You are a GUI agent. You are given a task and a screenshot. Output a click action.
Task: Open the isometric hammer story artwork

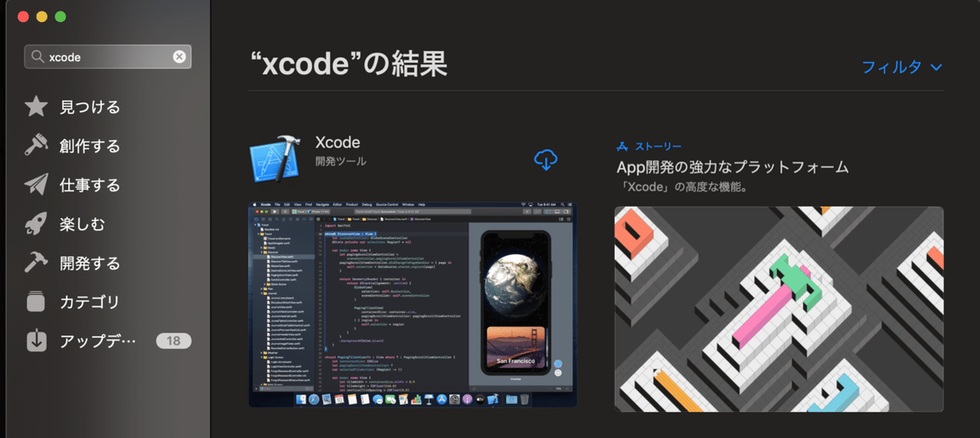[x=779, y=309]
